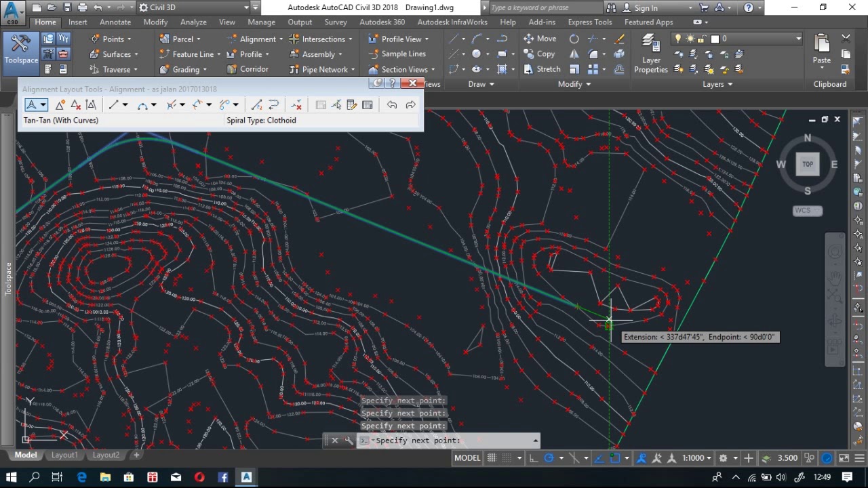Click the Sample Lines button
The width and height of the screenshot is (868, 488).
pos(397,54)
